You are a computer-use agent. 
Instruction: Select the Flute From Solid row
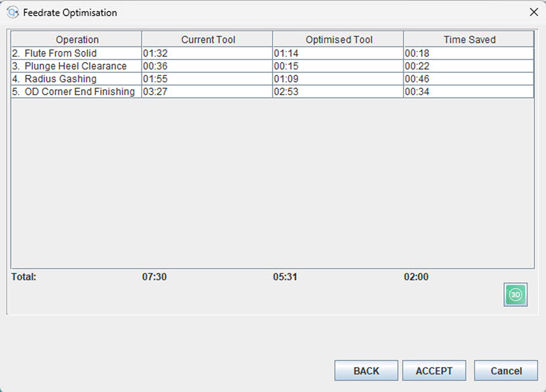click(60, 53)
